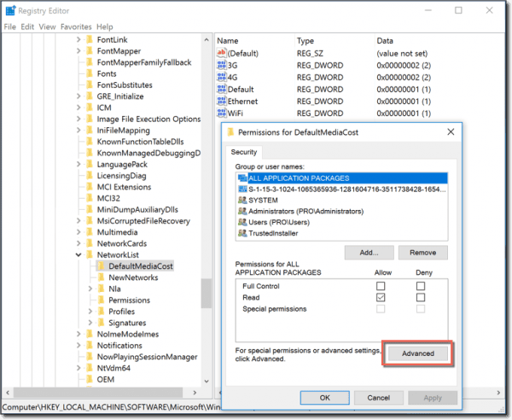This screenshot has height=420, width=512.
Task: Click the Ethernet DWORD value icon
Action: coord(221,101)
